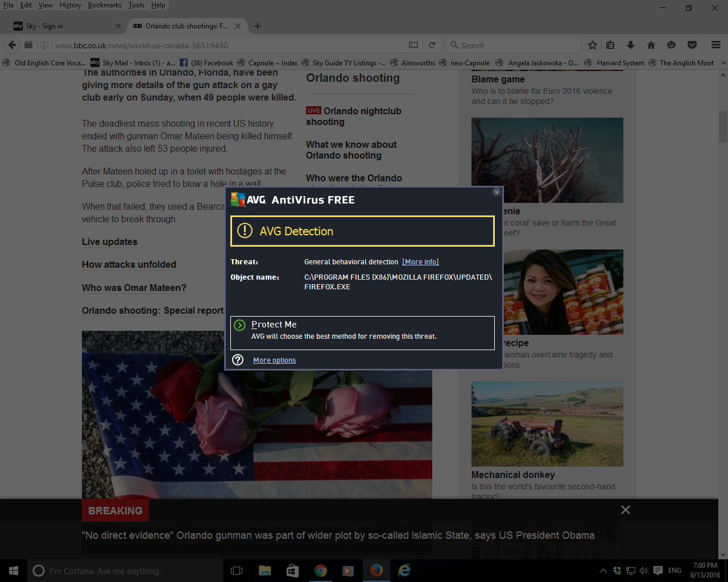Open Mechanical donkey article headline
The image size is (728, 582).
pyautogui.click(x=513, y=475)
